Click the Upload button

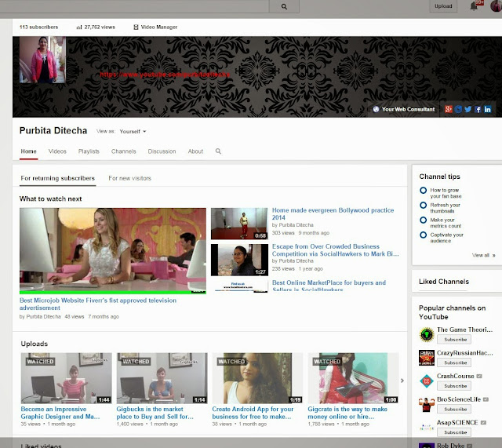tap(443, 6)
